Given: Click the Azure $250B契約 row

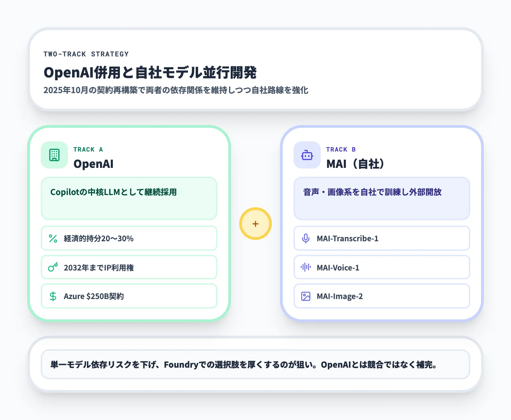Looking at the screenshot, I should (x=129, y=296).
